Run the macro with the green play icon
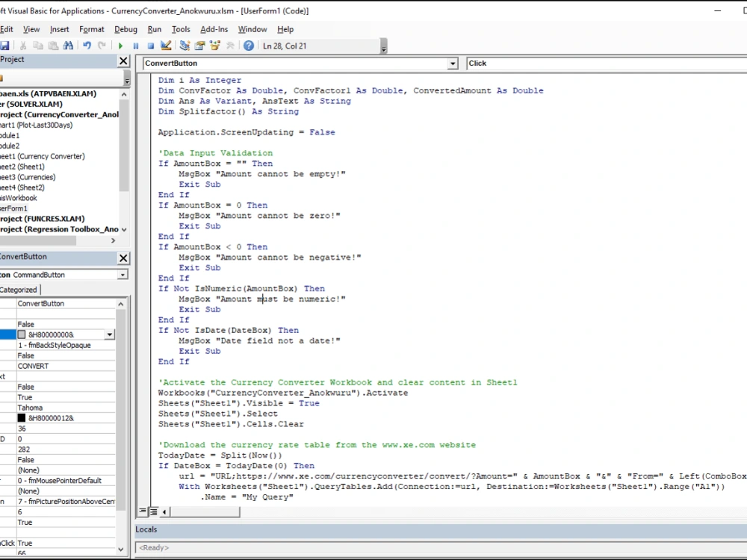 coord(121,46)
